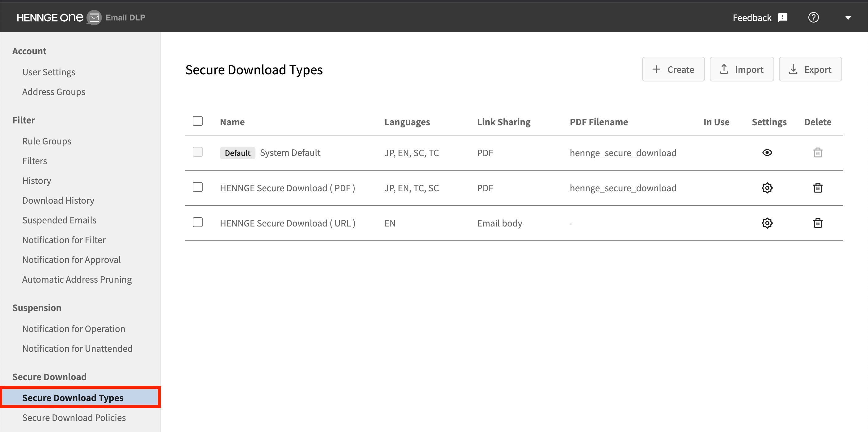868x432 pixels.
Task: Click HENNGE Secure Download ( PDF ) name
Action: (287, 188)
